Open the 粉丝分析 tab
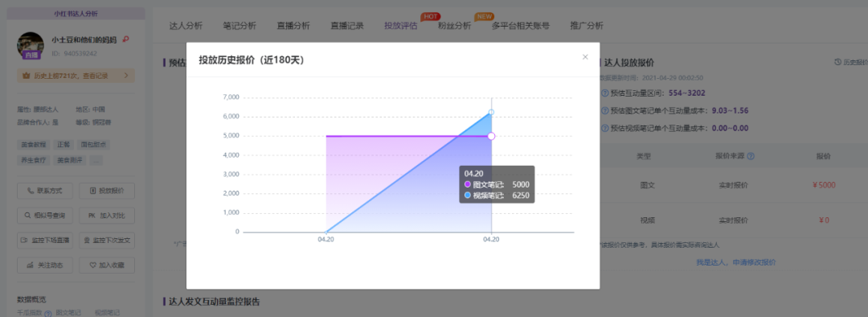This screenshot has height=317, width=868. pos(454,26)
